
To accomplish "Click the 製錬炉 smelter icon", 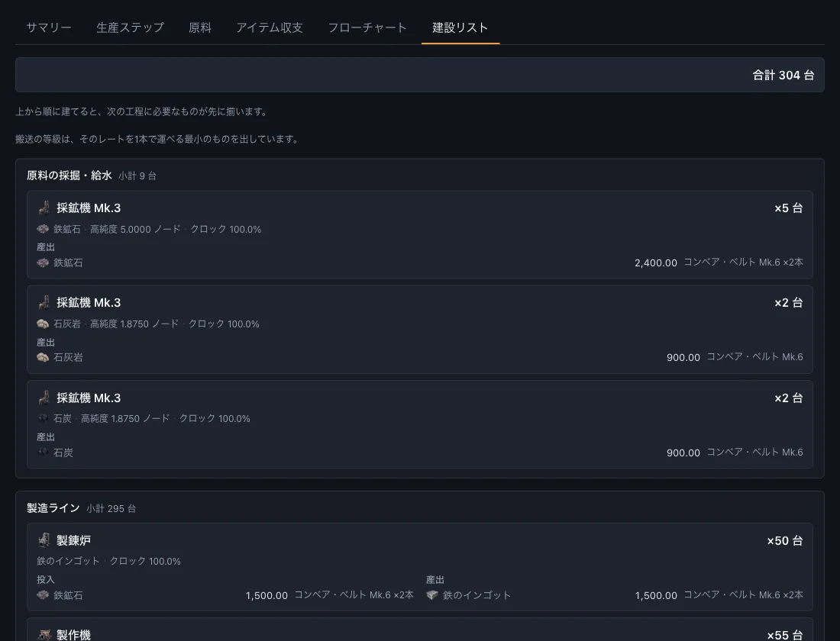I will (x=44, y=540).
